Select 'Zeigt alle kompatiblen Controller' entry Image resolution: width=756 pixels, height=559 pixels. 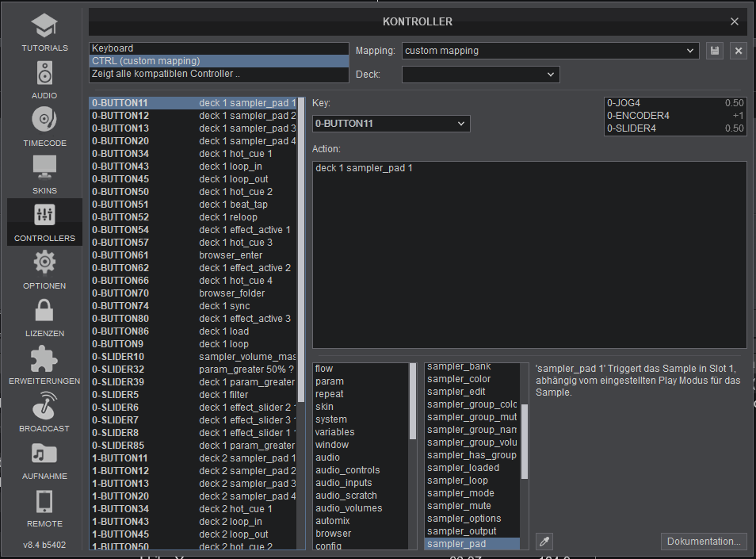[x=219, y=74]
